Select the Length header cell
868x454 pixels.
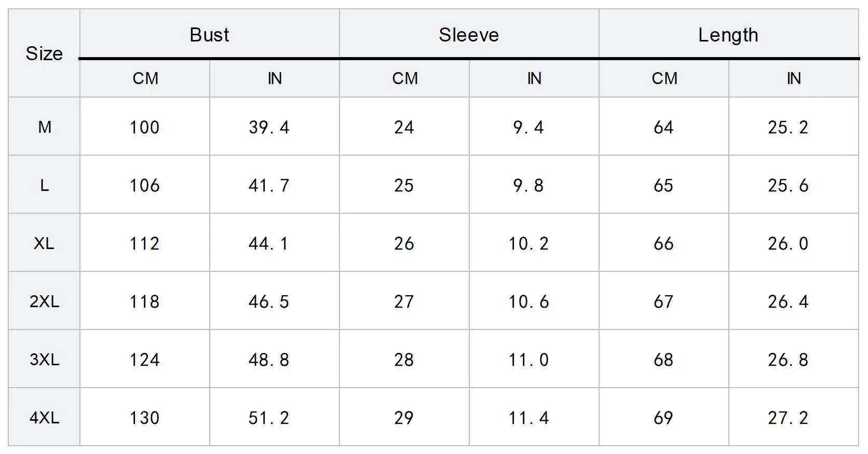click(728, 35)
